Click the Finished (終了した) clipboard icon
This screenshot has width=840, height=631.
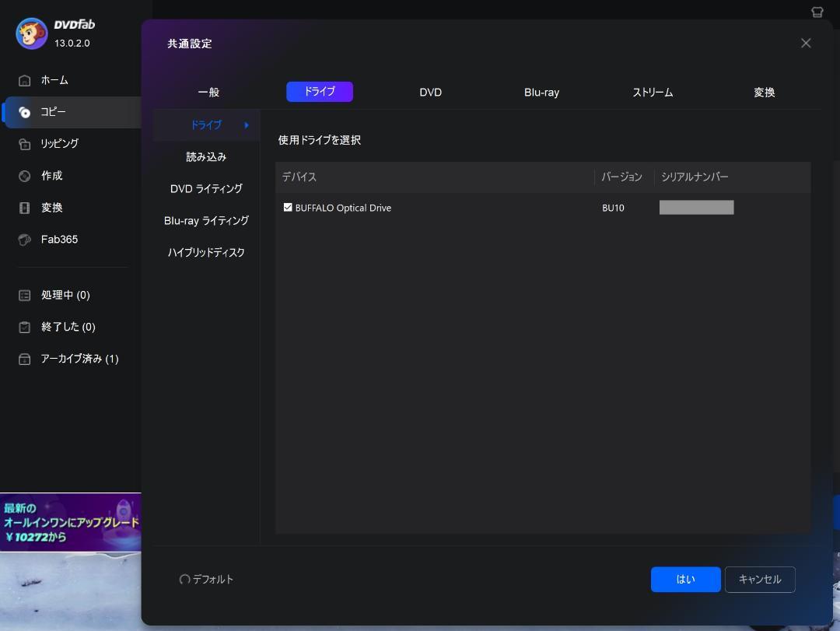coord(25,327)
